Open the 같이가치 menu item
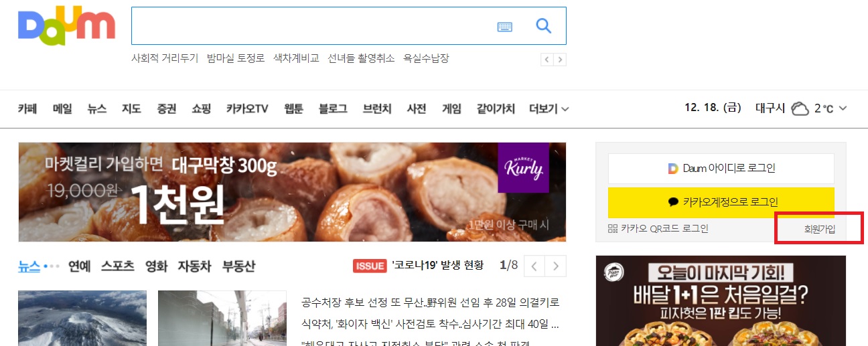Image resolution: width=868 pixels, height=346 pixels. [x=496, y=108]
